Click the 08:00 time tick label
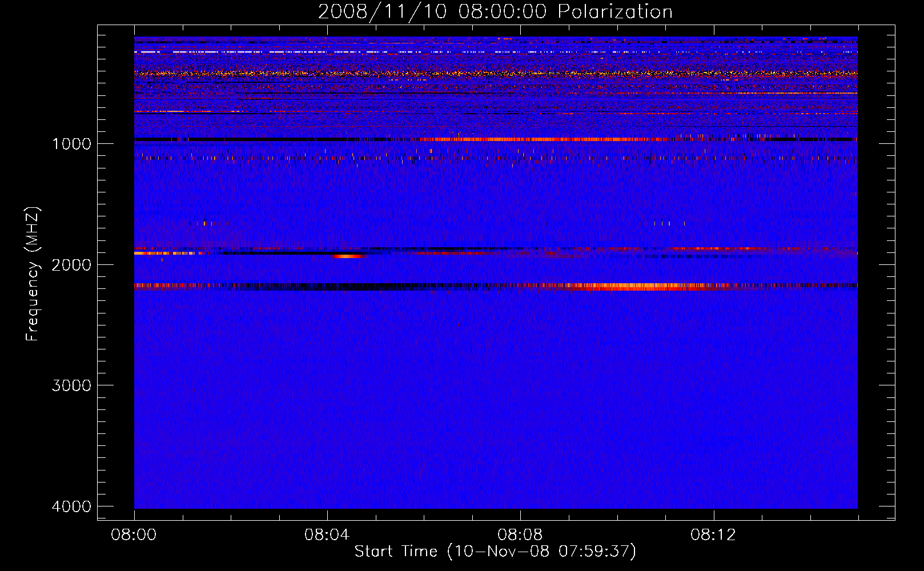 (x=134, y=535)
